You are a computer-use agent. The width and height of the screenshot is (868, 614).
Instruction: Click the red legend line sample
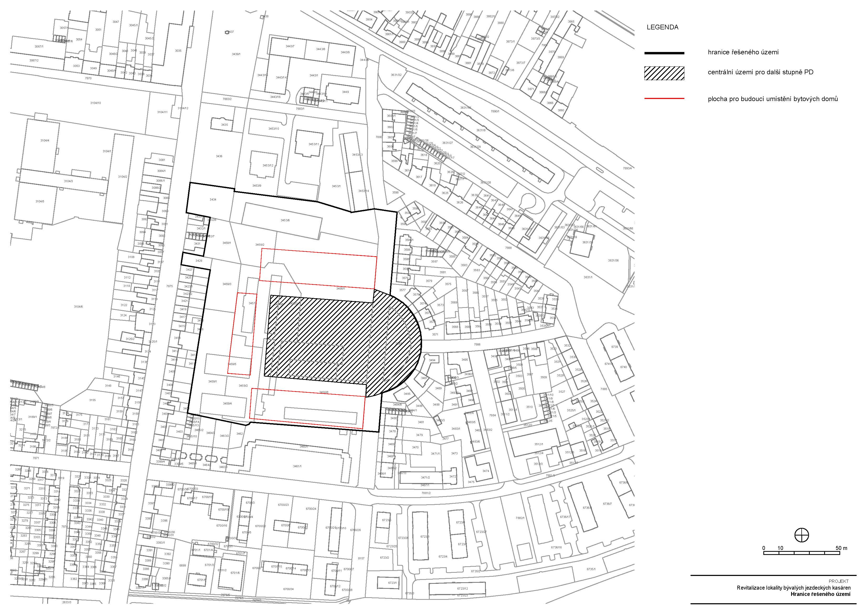[664, 98]
